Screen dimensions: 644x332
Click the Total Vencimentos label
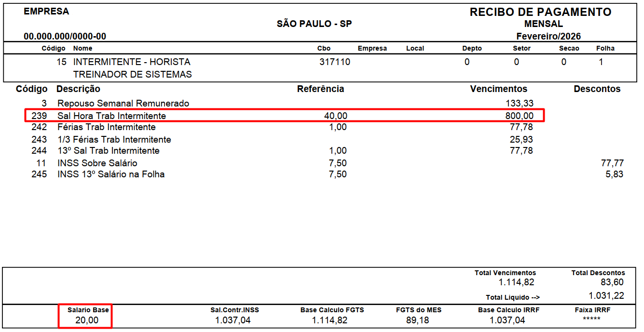point(505,273)
